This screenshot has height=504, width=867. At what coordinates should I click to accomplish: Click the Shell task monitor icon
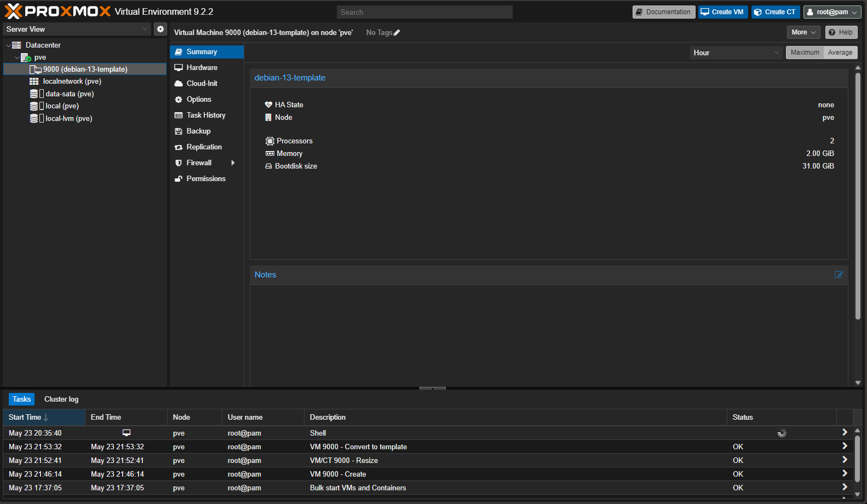127,433
